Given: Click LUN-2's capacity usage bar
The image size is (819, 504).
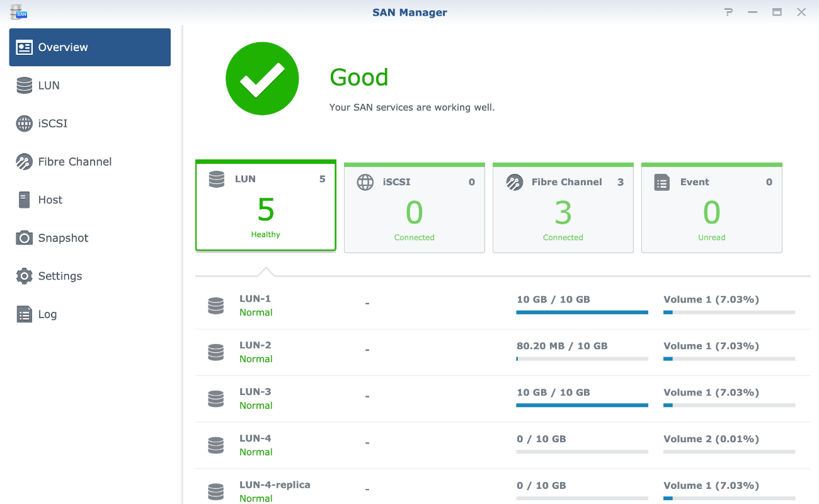Looking at the screenshot, I should [581, 358].
